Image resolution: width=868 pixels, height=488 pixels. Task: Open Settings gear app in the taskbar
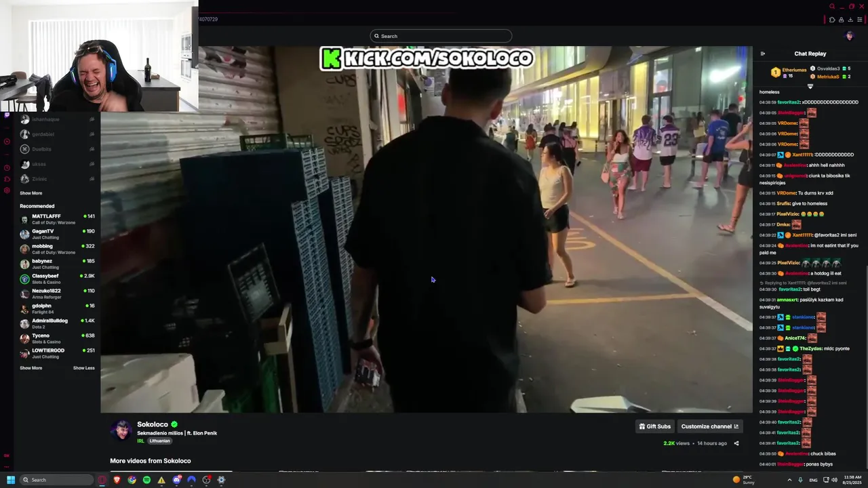click(x=221, y=480)
